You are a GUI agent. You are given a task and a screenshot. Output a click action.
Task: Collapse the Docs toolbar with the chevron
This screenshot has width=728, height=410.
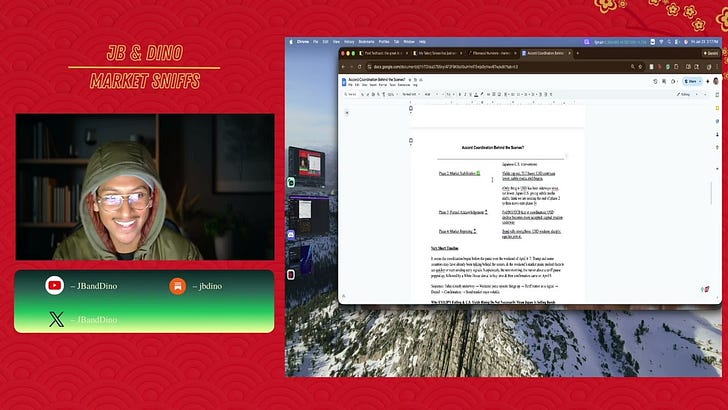[x=705, y=94]
